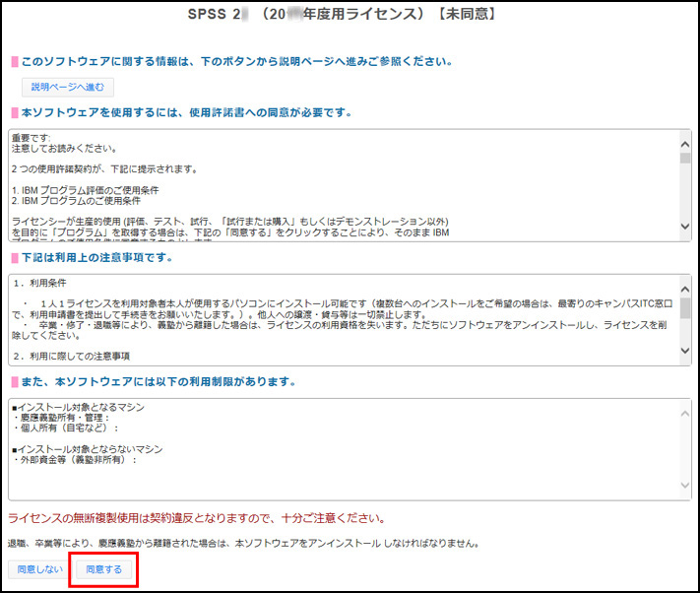Click the 同意しない disagree button
Viewport: 700px width, 593px height.
39,569
